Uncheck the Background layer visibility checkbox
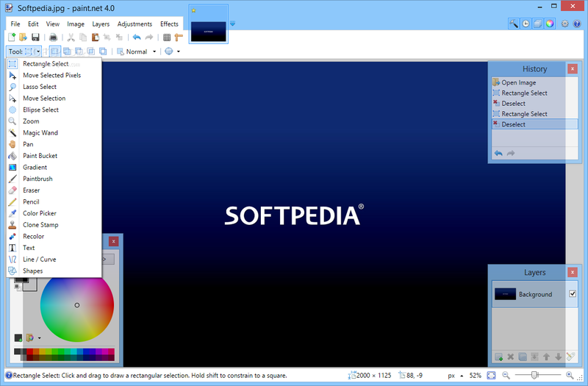588x386 pixels. (573, 294)
